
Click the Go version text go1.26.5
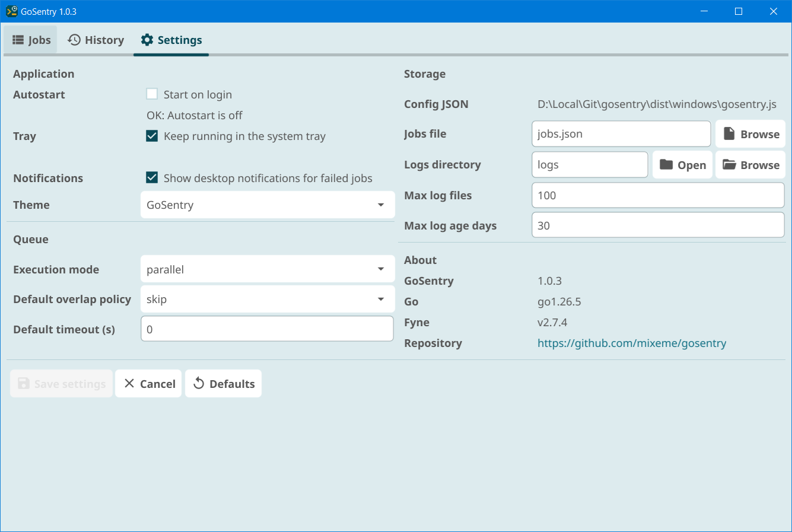click(559, 302)
